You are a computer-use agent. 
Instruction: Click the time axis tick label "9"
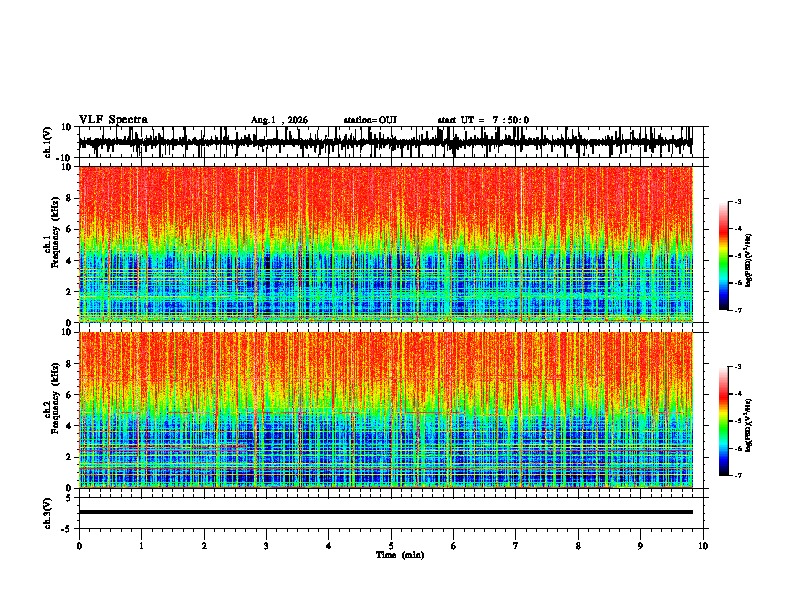click(640, 546)
